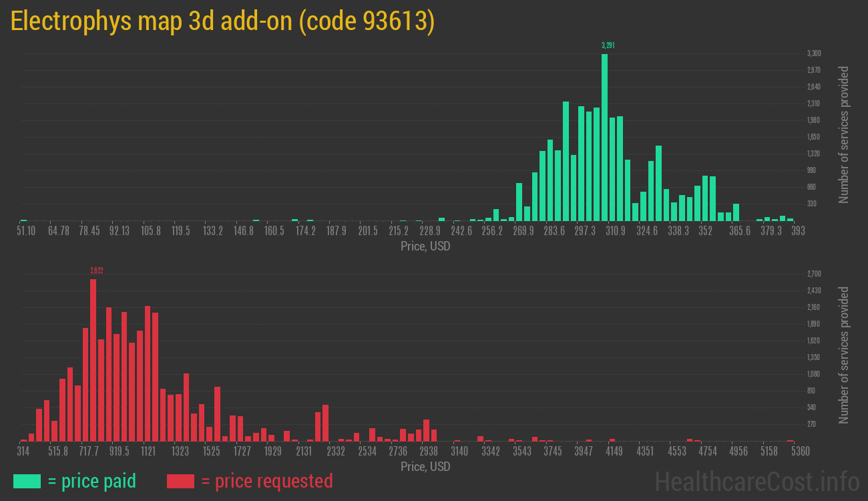The width and height of the screenshot is (868, 501).
Task: Click the 3,300 tick on upper y-axis
Action: pyautogui.click(x=814, y=53)
